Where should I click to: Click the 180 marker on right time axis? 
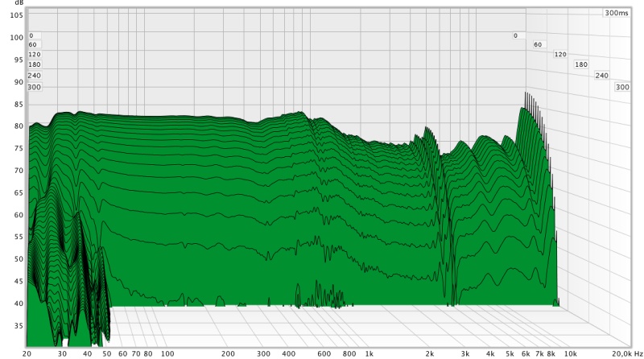pos(580,64)
